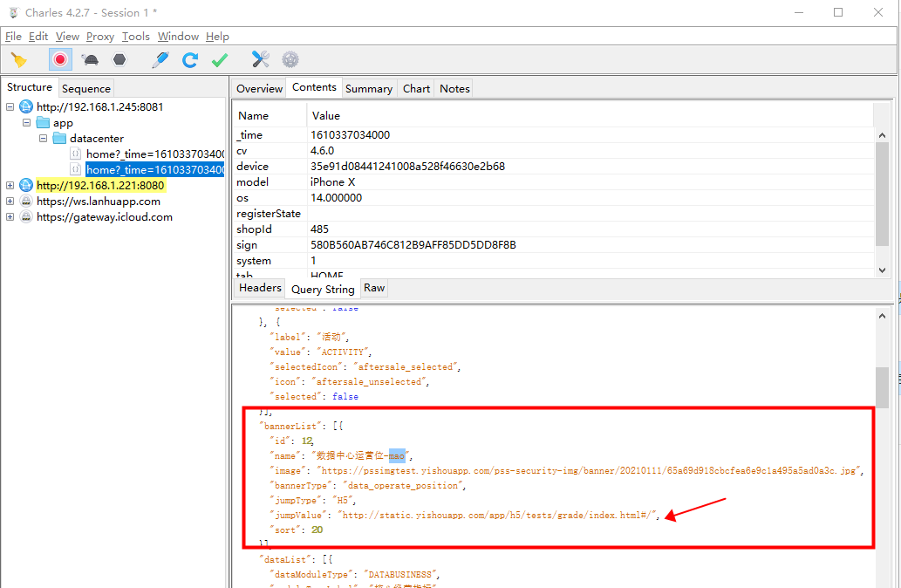
Task: Select the first unhighlighted home?_time request
Action: pos(154,154)
